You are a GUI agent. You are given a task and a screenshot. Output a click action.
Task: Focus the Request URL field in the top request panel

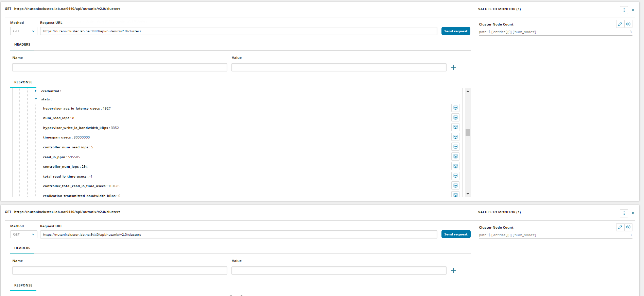(x=239, y=31)
